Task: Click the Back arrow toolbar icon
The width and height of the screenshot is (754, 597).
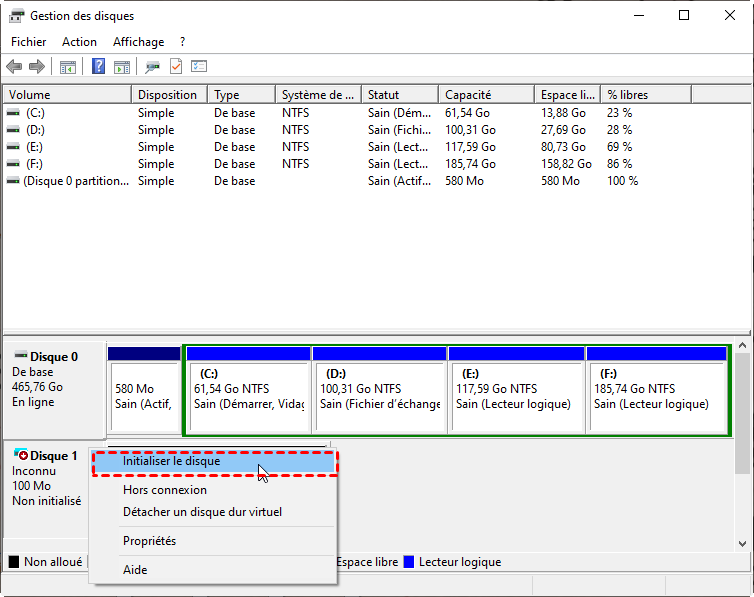Action: pyautogui.click(x=14, y=66)
